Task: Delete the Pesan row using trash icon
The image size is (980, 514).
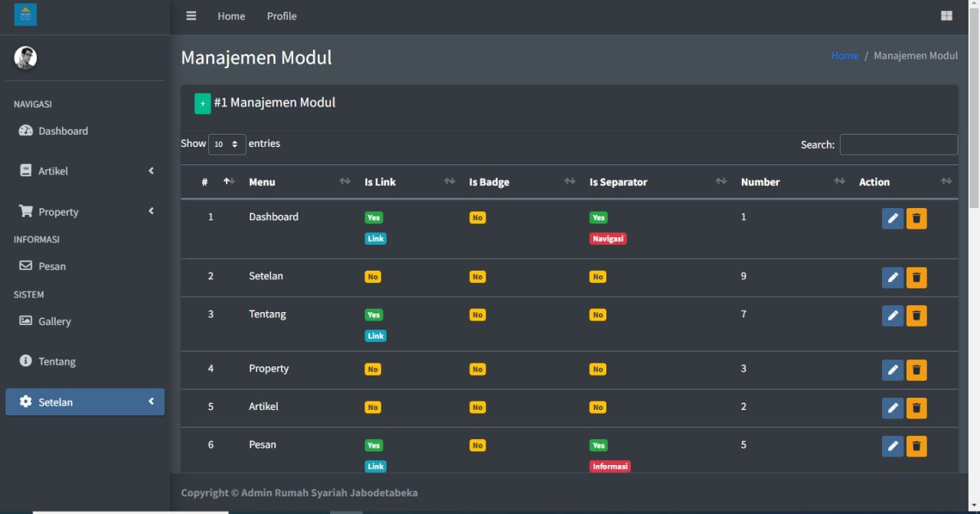Action: (x=916, y=447)
